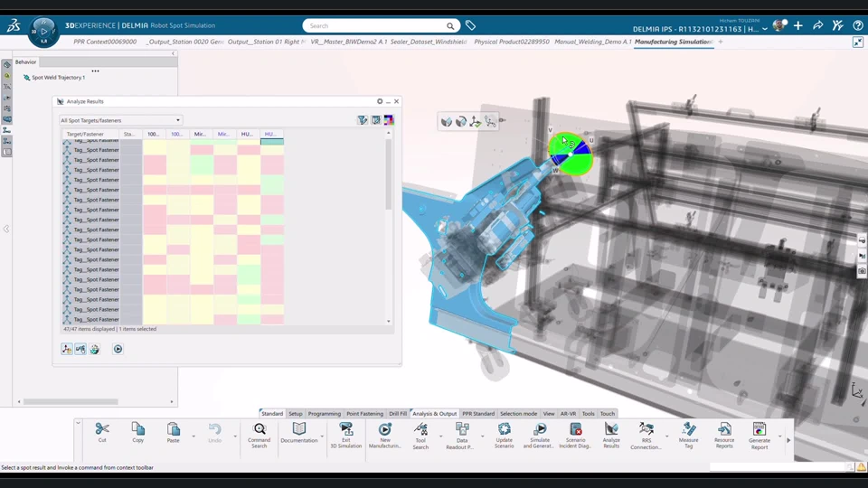This screenshot has width=868, height=488.
Task: Click New Manufacturing simulation icon
Action: tap(385, 436)
